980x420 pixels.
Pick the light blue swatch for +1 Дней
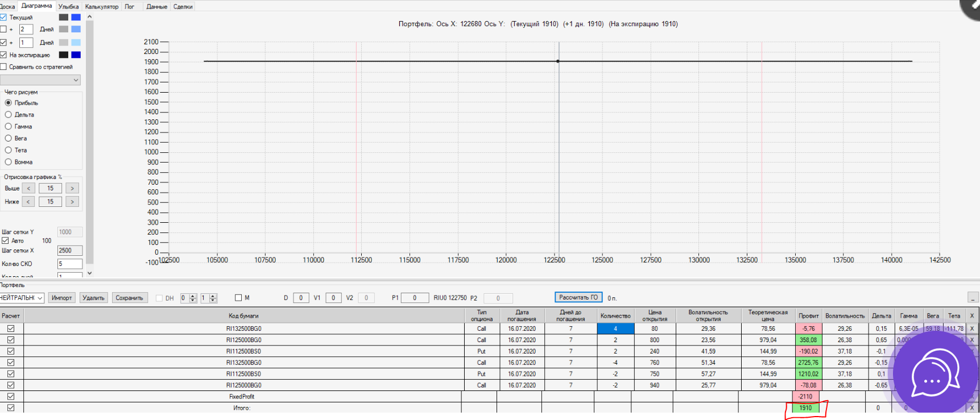(76, 43)
